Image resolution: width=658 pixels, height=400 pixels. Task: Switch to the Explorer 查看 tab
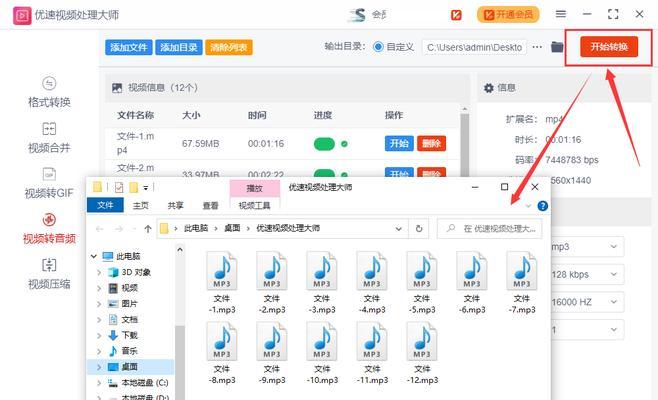point(210,205)
